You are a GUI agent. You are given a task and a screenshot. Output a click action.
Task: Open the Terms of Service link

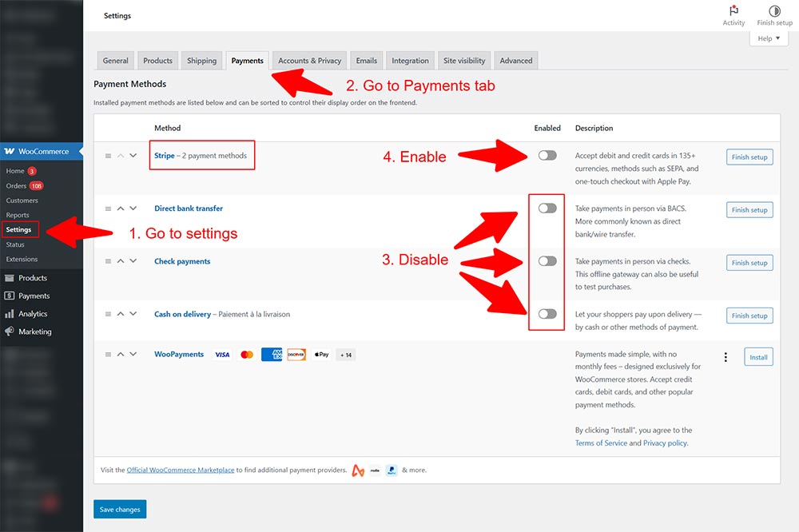602,443
